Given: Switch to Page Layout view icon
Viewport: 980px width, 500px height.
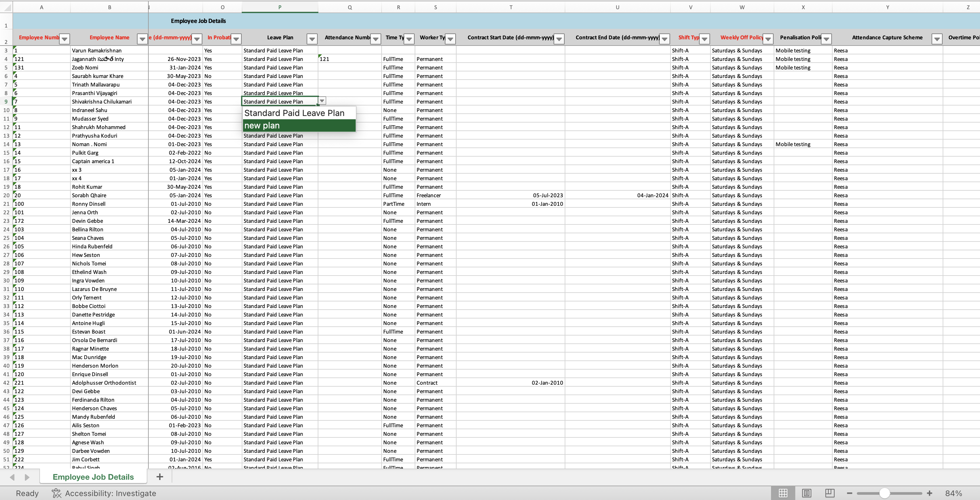Looking at the screenshot, I should point(806,493).
